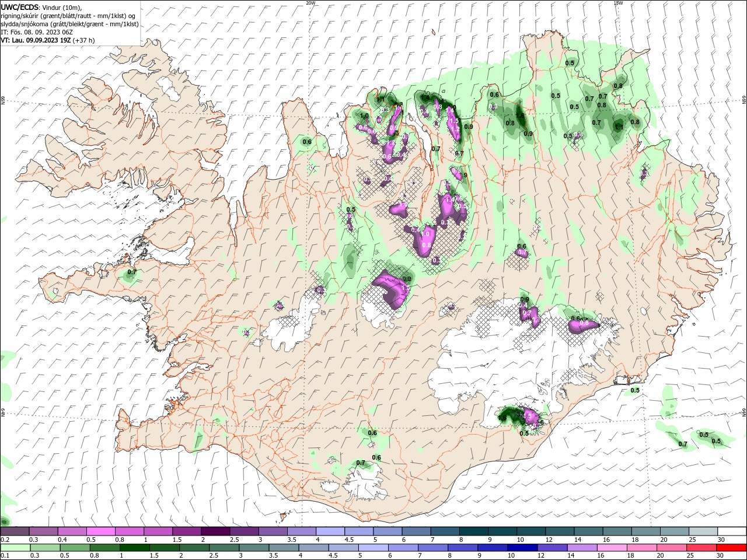Choose the 14 swatch in lower legend row
This screenshot has height=560, width=747.
tap(582, 548)
